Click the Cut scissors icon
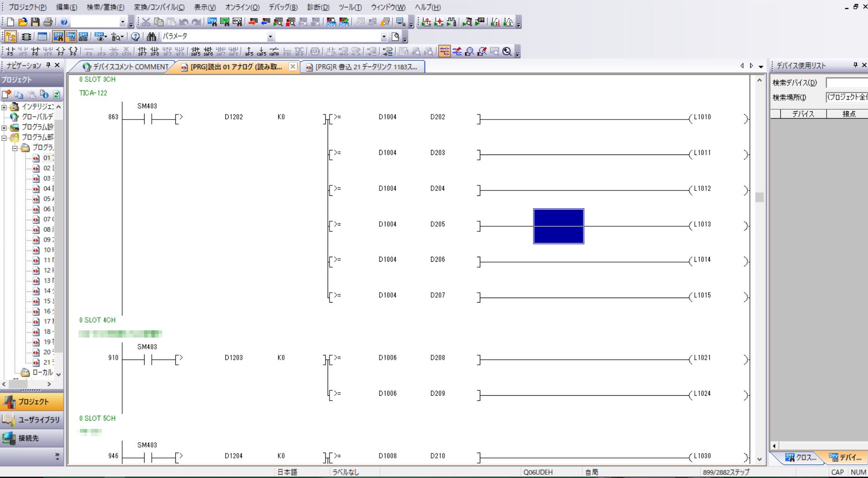 [x=146, y=22]
